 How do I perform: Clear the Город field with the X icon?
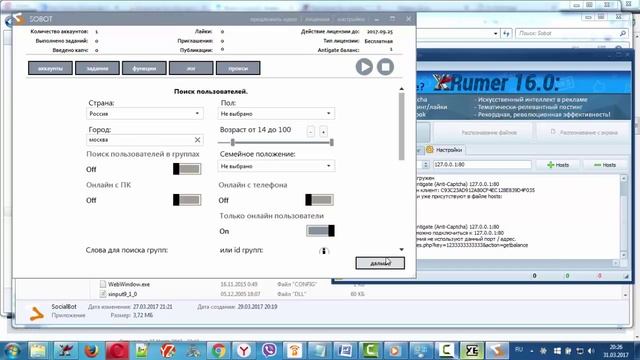[198, 140]
